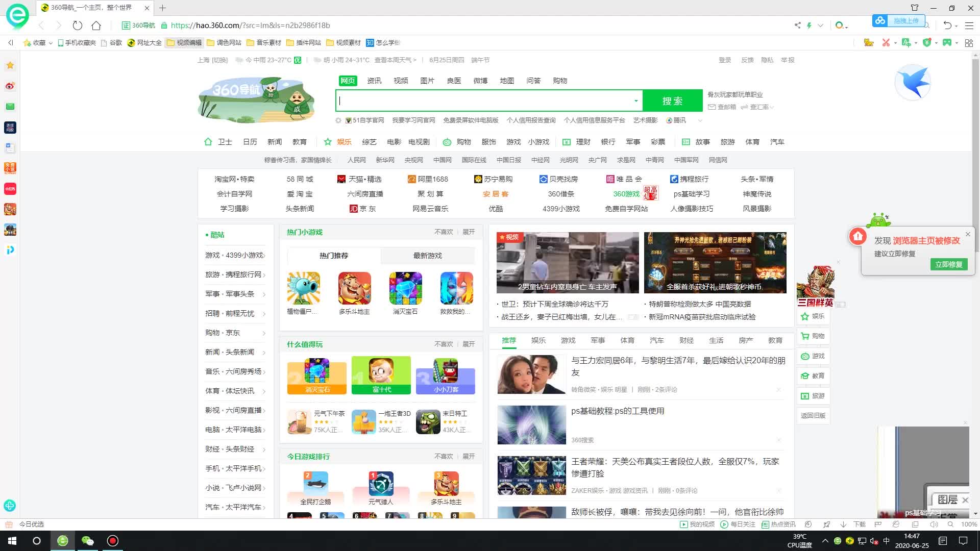Open the Weibo icon in left sidebar
This screenshot has width=980, height=551.
(x=10, y=86)
